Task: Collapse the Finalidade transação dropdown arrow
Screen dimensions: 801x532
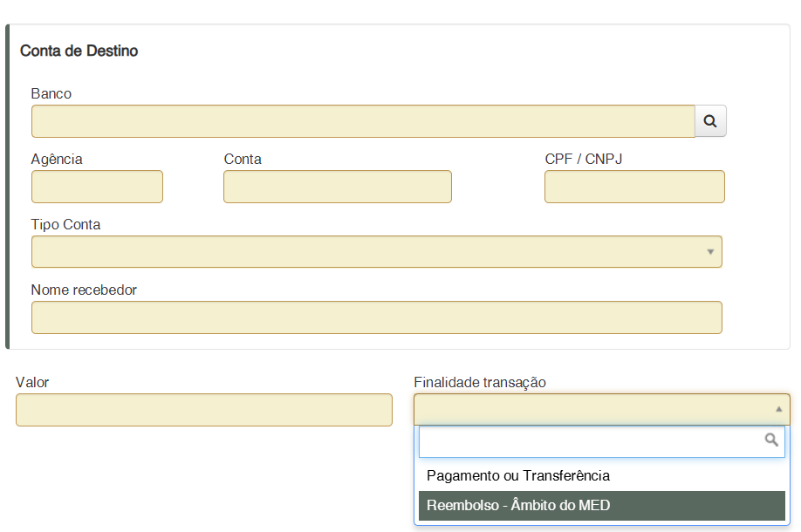Action: [x=778, y=408]
